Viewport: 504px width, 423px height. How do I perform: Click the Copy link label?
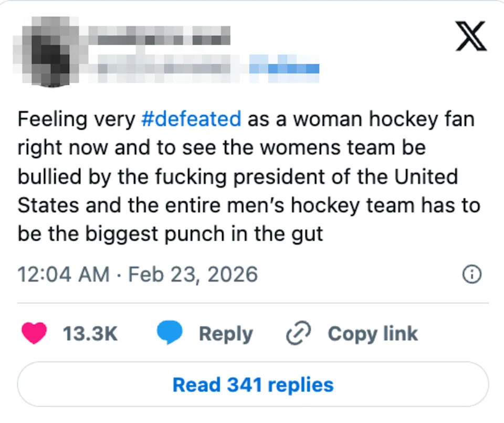tap(372, 333)
